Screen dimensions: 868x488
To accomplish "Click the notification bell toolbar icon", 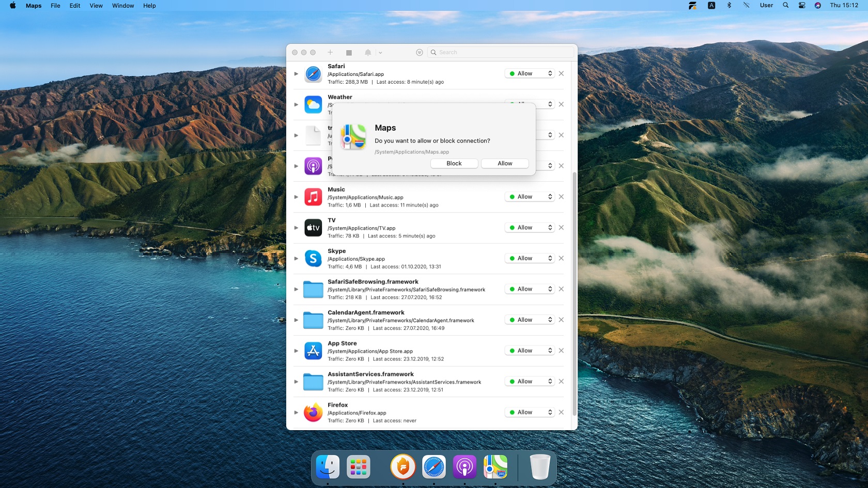I will point(368,53).
